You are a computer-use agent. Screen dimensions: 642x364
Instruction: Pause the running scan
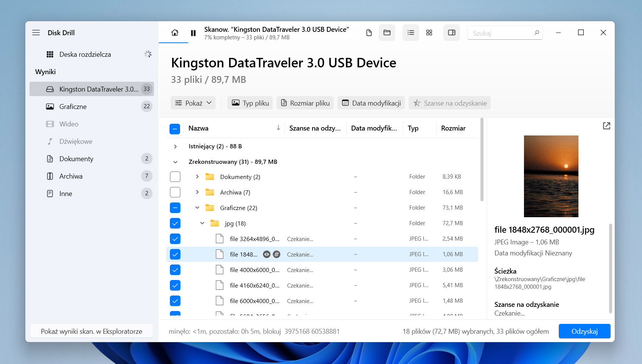coord(193,33)
